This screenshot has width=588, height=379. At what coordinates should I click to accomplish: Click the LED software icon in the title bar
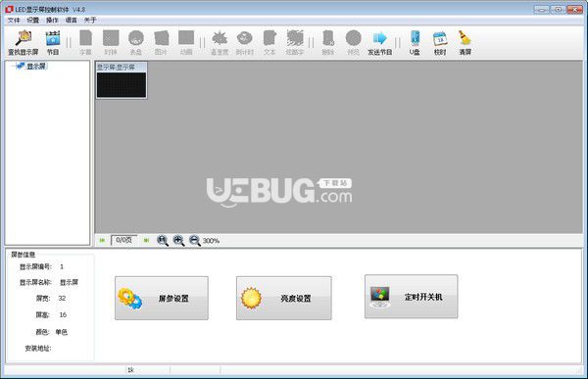tap(9, 9)
